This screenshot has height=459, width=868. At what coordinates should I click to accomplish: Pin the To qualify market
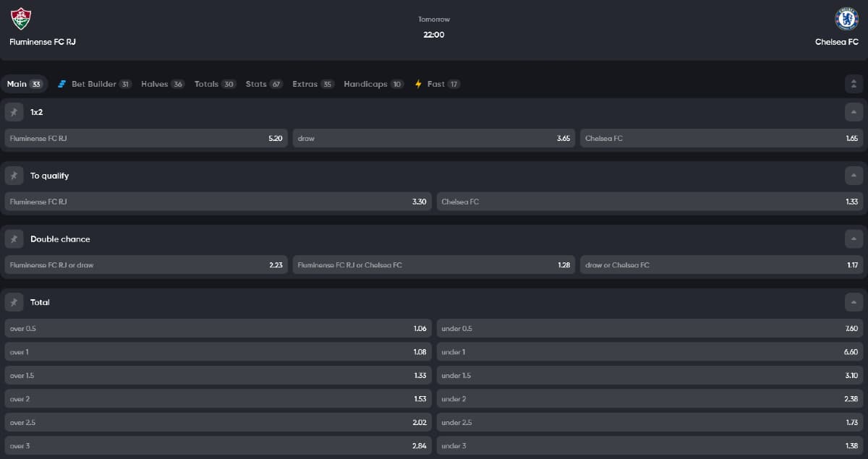coord(14,176)
